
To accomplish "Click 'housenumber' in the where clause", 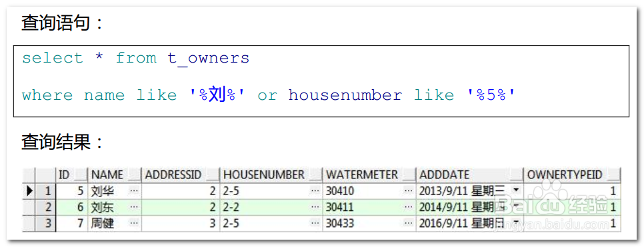I will click(345, 95).
